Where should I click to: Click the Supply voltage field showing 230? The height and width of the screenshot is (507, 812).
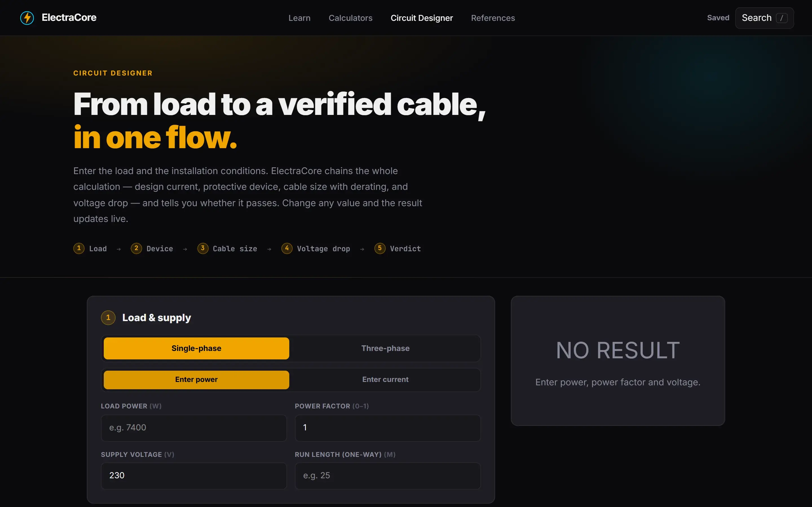194,476
